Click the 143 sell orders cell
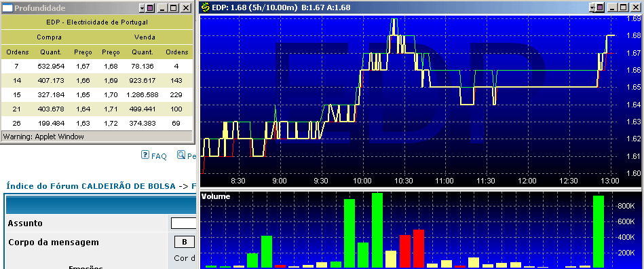The width and height of the screenshot is (644, 269). pos(176,81)
